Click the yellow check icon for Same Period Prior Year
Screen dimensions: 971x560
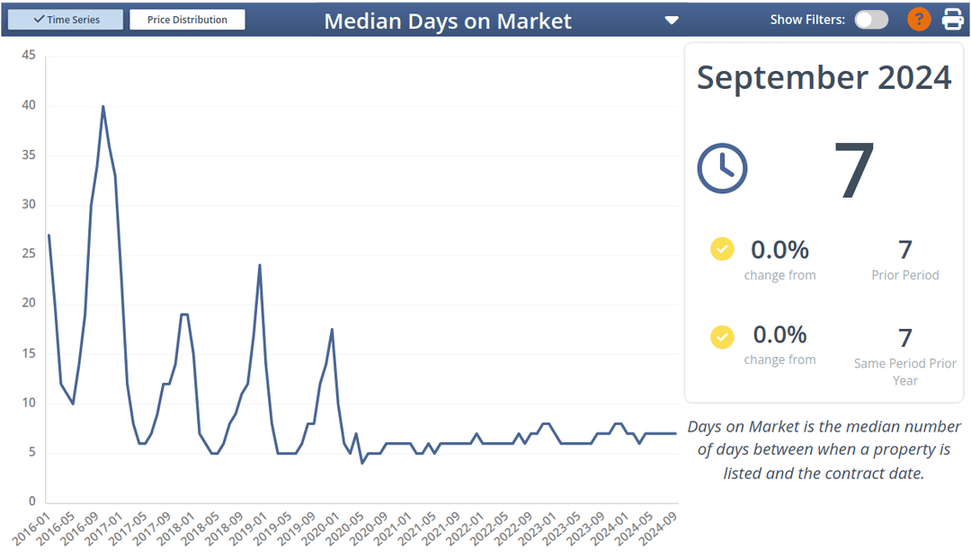coord(722,337)
